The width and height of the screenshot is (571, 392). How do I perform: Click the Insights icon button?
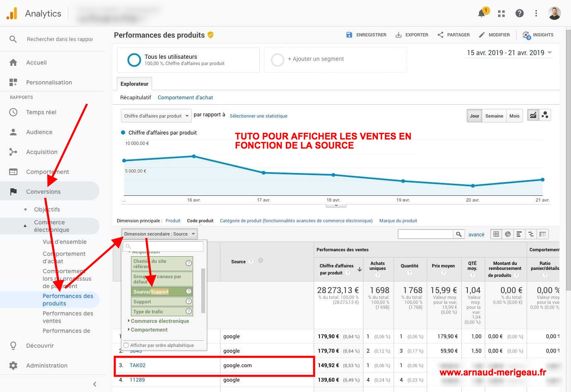[538, 35]
